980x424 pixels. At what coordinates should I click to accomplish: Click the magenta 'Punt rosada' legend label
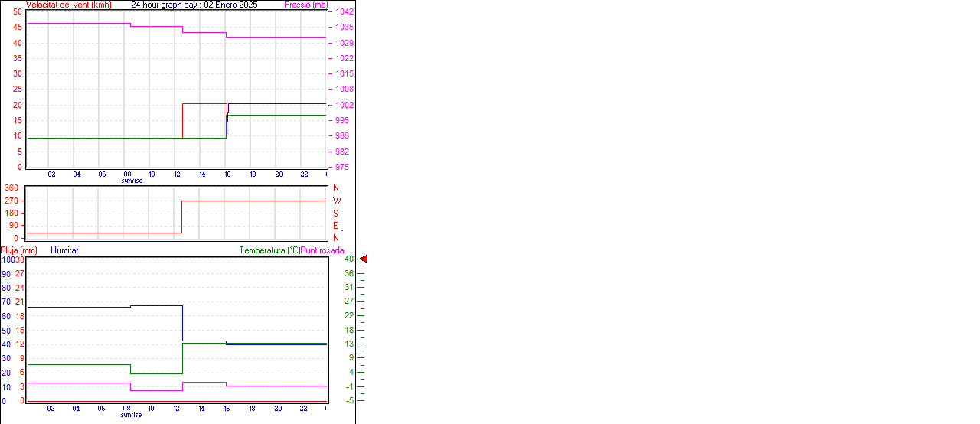tap(322, 250)
